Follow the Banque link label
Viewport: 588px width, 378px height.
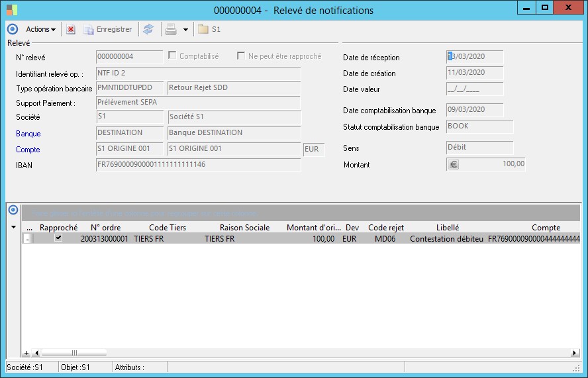(x=28, y=134)
